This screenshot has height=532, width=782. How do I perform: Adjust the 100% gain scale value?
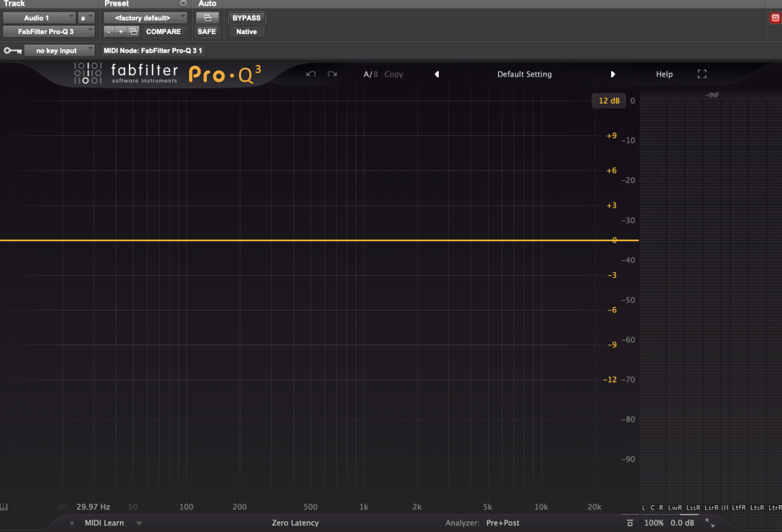654,523
